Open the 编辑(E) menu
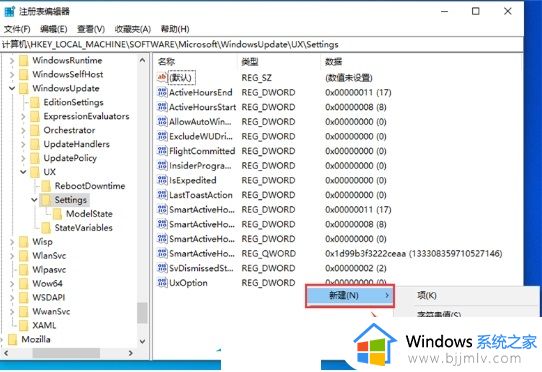Screen dimensions: 542x372 pyautogui.click(x=53, y=29)
